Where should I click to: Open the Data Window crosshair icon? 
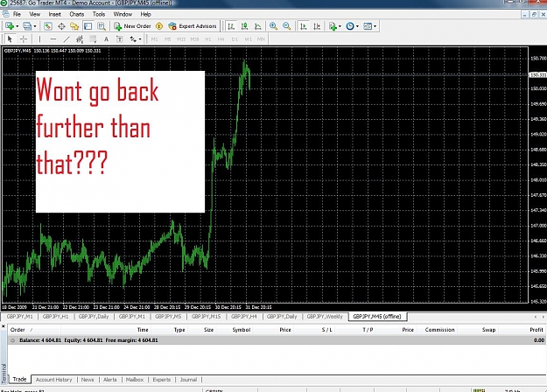(61, 26)
